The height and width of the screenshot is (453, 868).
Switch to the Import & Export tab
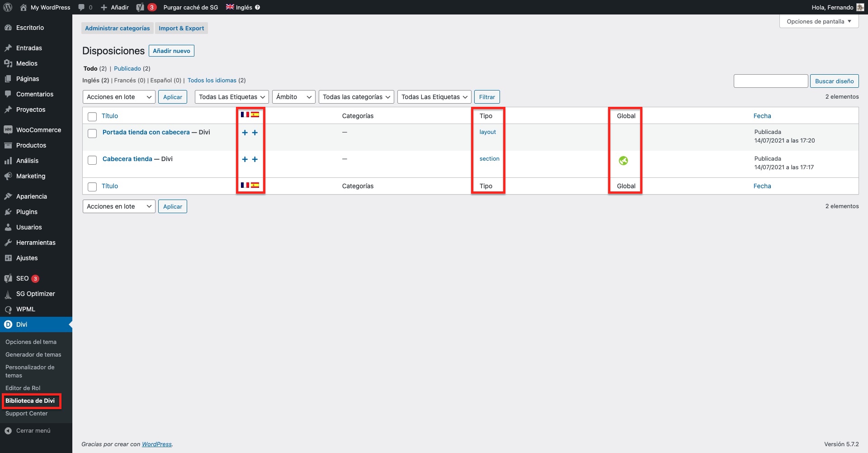click(181, 28)
